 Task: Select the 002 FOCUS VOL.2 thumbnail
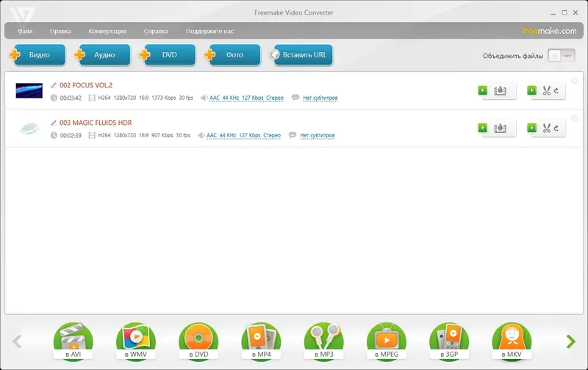[29, 90]
